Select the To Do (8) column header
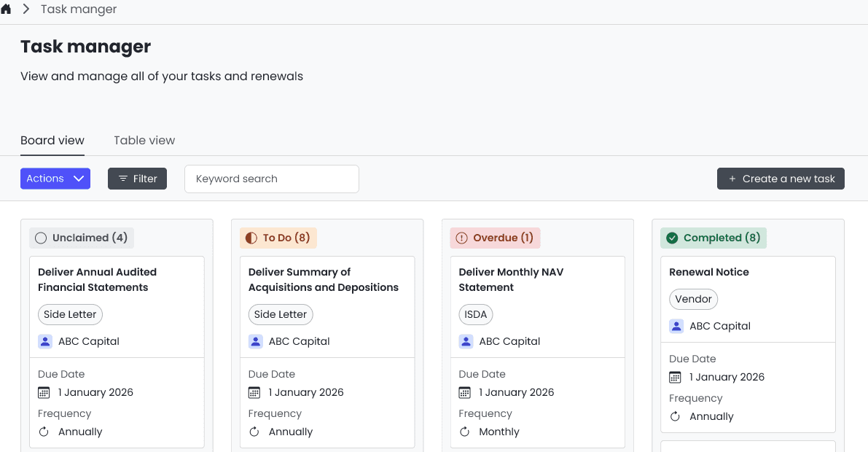Viewport: 868px width, 452px height. coord(278,238)
